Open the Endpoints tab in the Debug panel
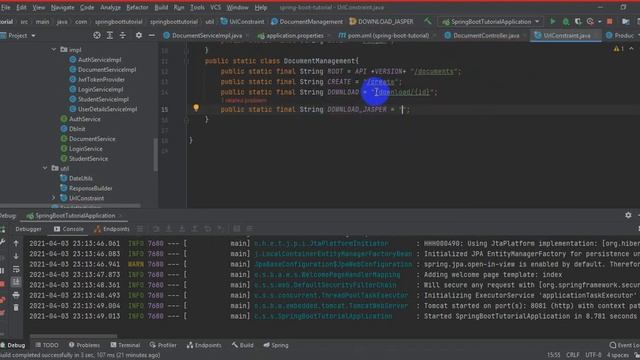Image resolution: width=640 pixels, height=360 pixels. [x=112, y=229]
